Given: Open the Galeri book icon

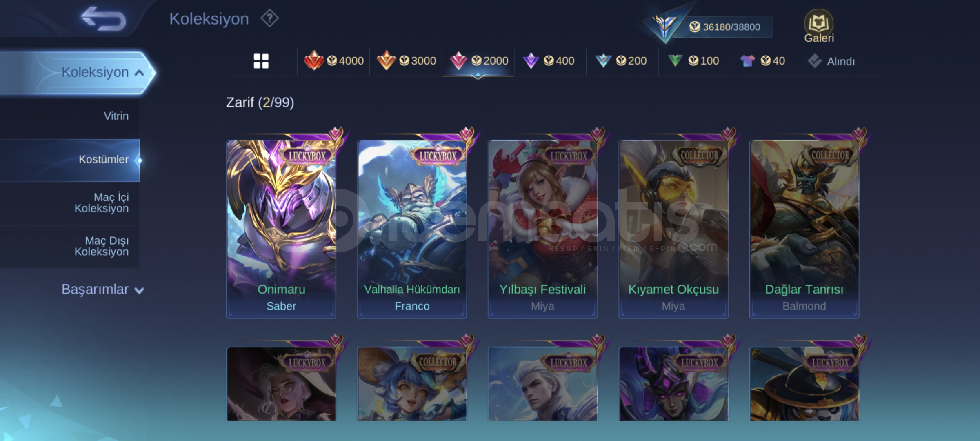Looking at the screenshot, I should pyautogui.click(x=819, y=26).
